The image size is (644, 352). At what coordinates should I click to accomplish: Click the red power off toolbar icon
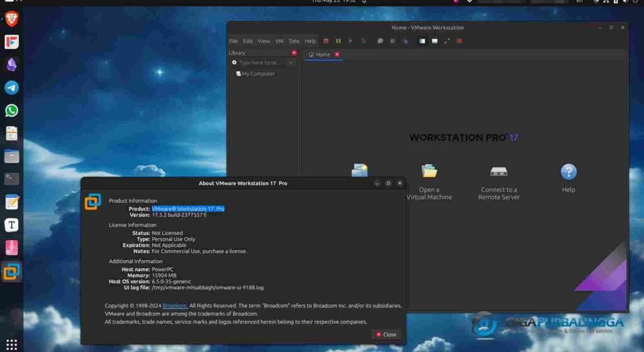(326, 41)
